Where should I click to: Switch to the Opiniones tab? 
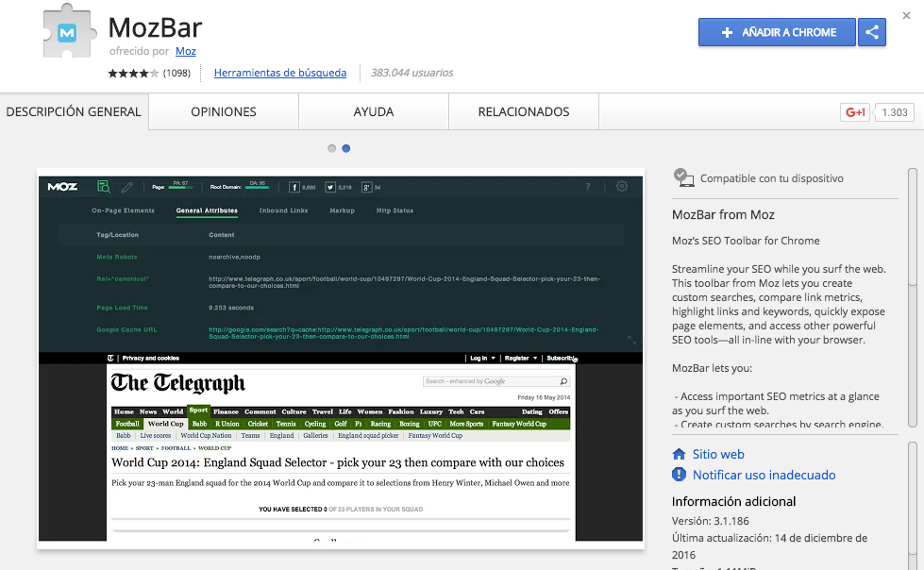point(223,111)
